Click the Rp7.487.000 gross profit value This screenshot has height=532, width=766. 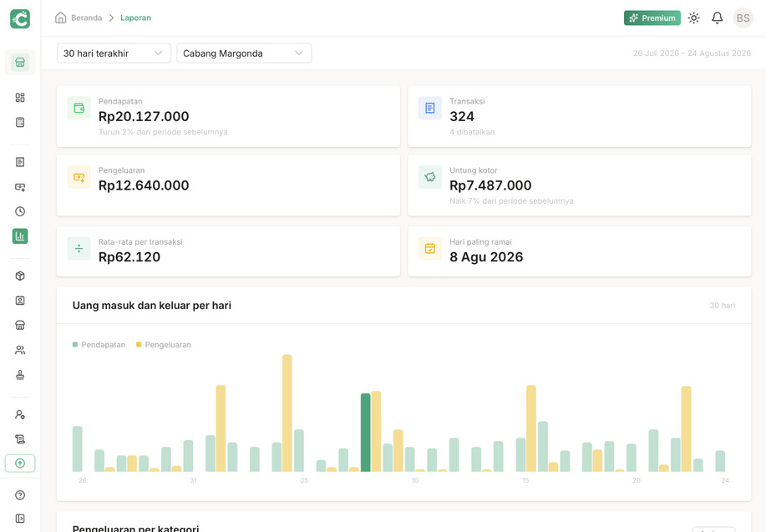coord(490,185)
